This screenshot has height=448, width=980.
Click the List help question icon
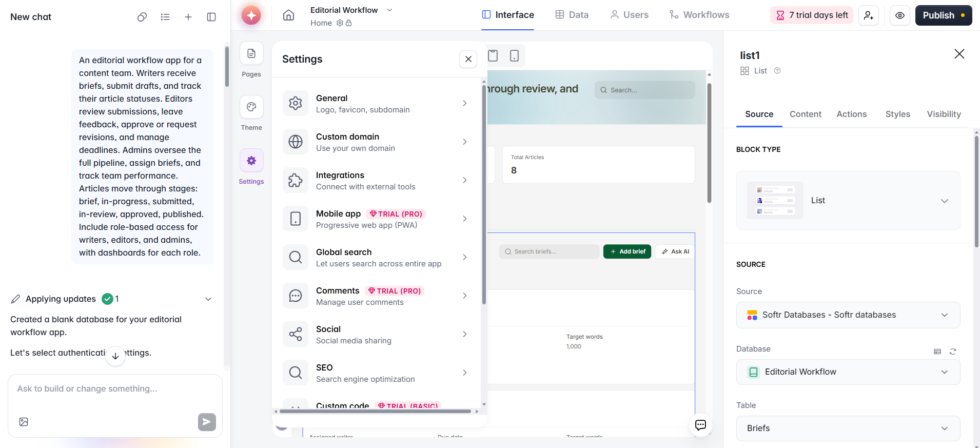tap(777, 71)
